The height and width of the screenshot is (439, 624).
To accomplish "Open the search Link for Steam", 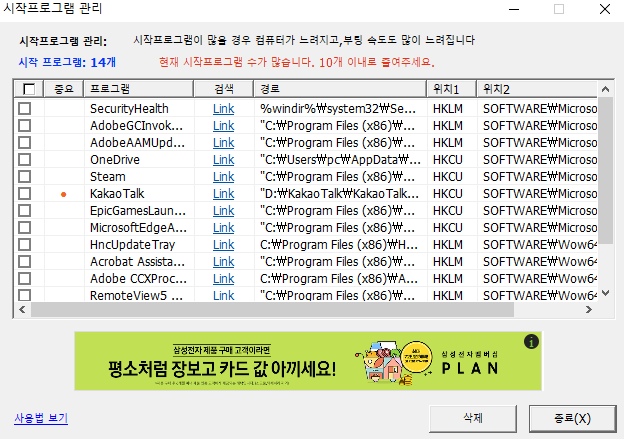I will [224, 177].
